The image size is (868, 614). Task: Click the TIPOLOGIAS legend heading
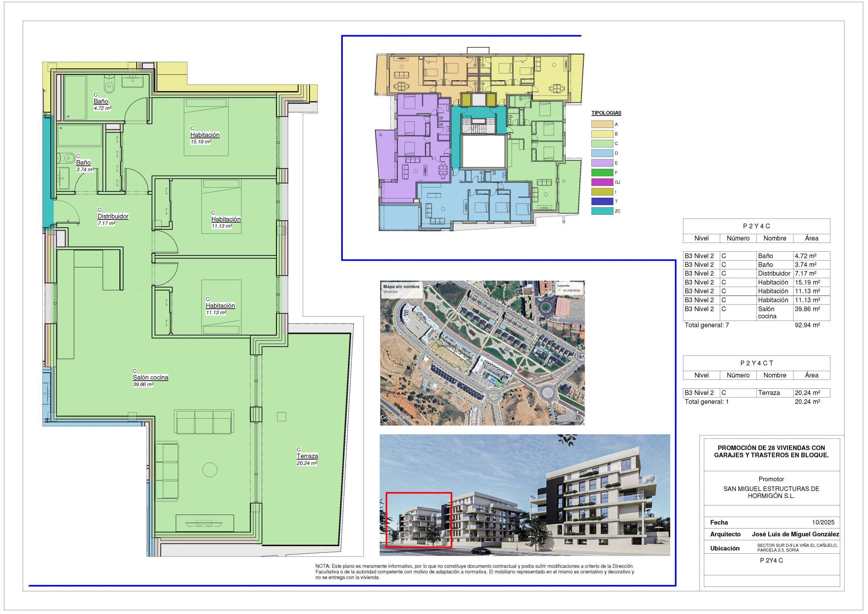(x=606, y=113)
